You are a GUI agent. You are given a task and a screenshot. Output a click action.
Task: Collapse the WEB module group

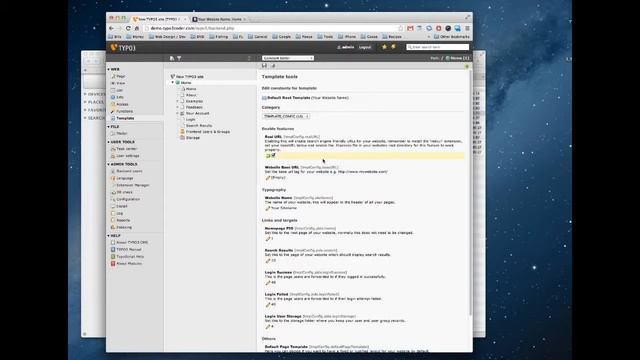pos(109,69)
